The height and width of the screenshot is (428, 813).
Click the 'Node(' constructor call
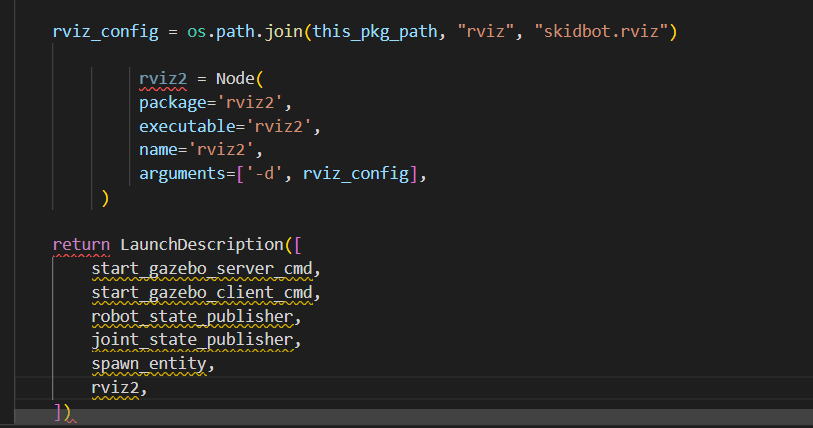(240, 79)
